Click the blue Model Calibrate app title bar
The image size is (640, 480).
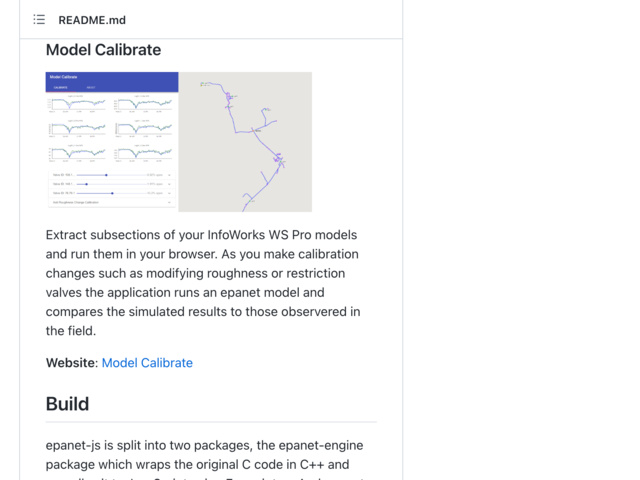pos(112,77)
